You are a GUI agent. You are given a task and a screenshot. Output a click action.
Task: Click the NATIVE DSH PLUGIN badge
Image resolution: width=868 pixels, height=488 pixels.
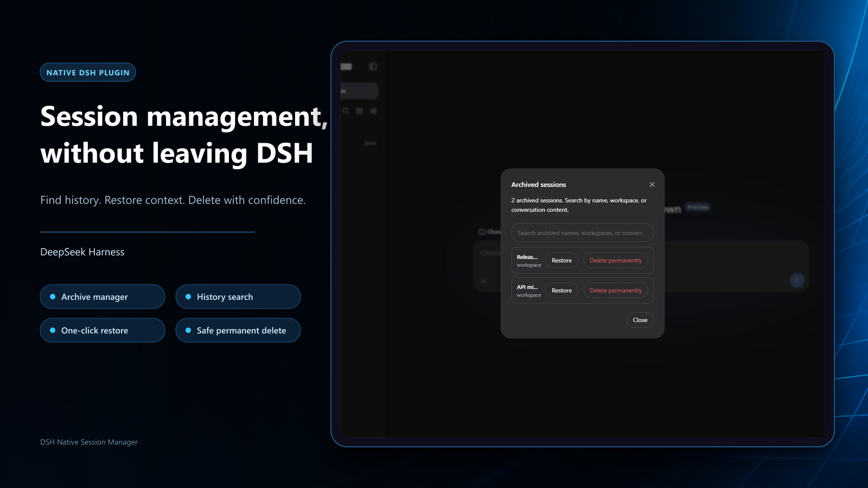point(88,72)
